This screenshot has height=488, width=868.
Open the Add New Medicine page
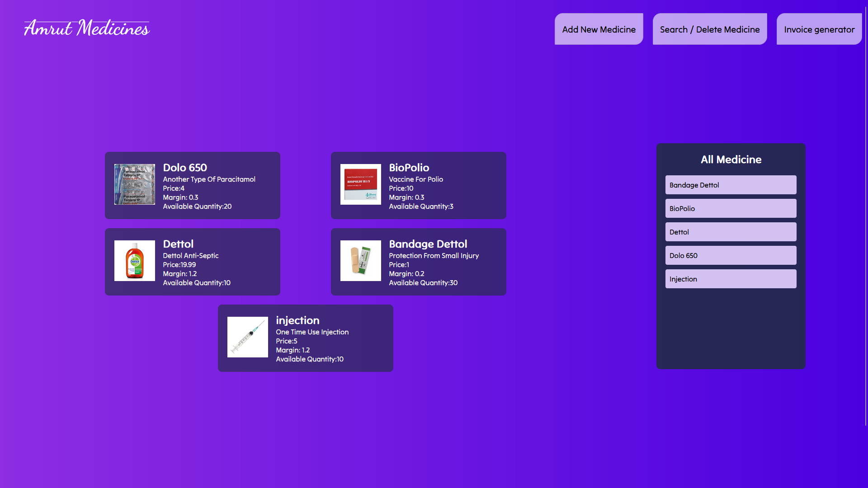point(599,29)
